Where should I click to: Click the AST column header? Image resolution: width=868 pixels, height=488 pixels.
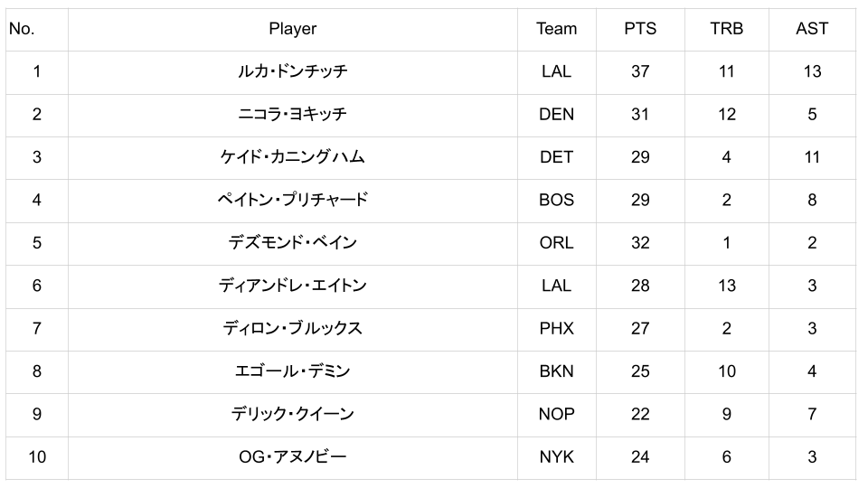(x=812, y=29)
